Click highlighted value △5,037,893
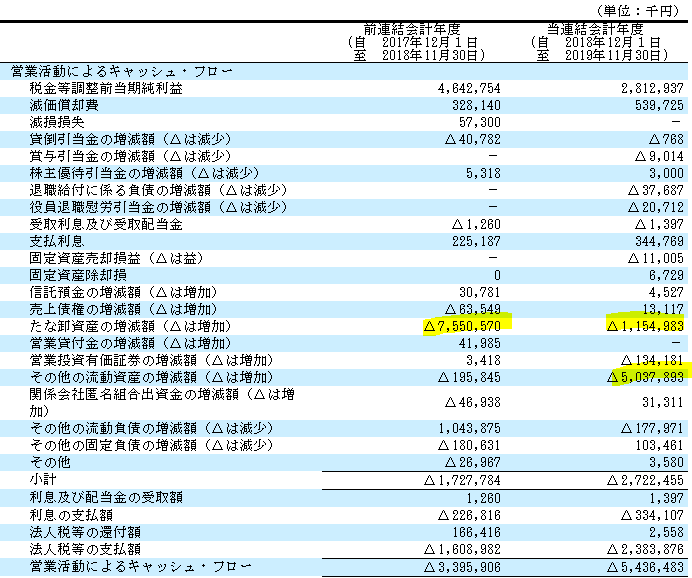Image resolution: width=692 pixels, height=578 pixels. tap(645, 377)
